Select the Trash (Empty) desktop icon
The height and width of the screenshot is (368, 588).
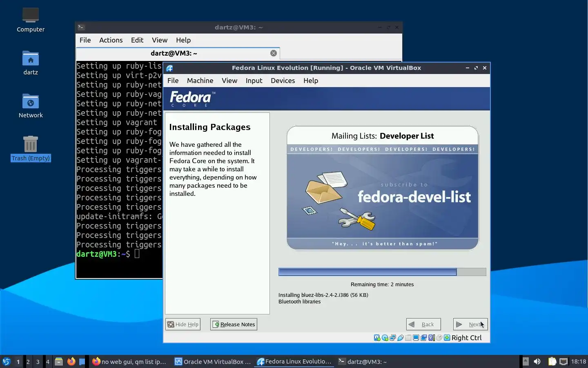[x=31, y=149]
